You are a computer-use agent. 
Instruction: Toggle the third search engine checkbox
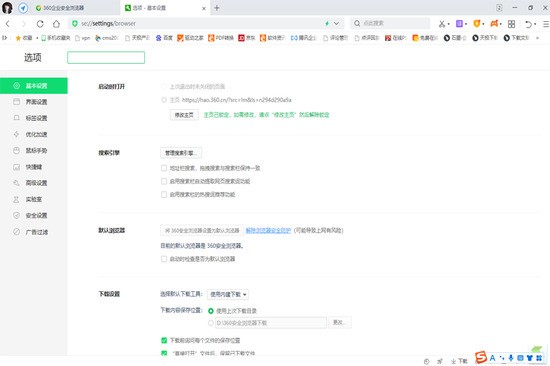click(164, 194)
